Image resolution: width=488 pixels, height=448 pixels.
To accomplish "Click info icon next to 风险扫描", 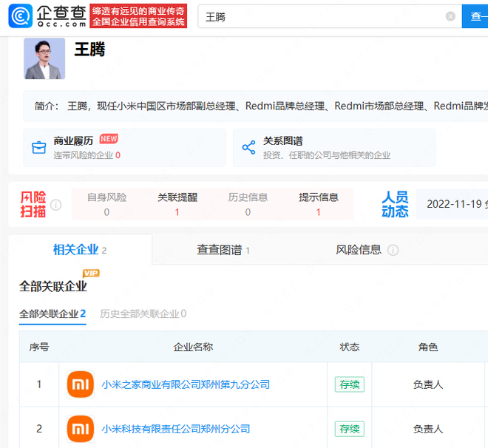I will [56, 205].
